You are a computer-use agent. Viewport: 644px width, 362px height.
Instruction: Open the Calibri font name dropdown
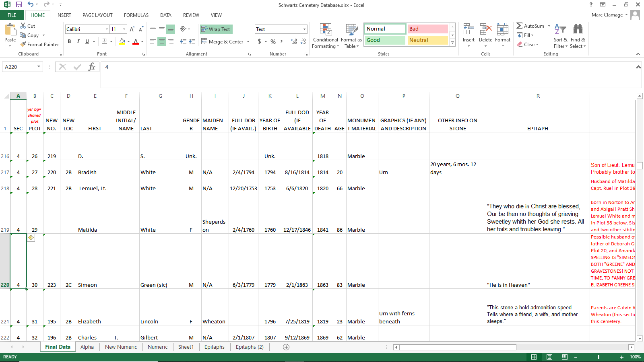coord(107,29)
